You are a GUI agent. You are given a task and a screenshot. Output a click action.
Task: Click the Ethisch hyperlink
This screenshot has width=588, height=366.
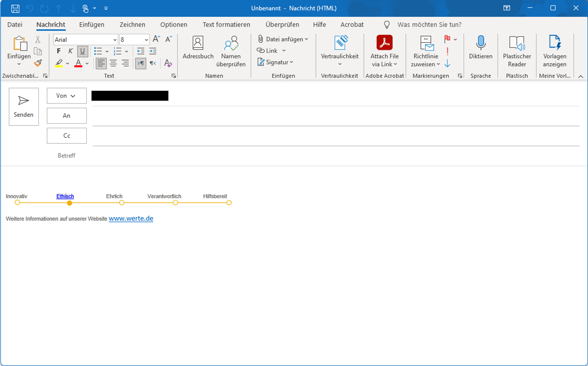65,196
